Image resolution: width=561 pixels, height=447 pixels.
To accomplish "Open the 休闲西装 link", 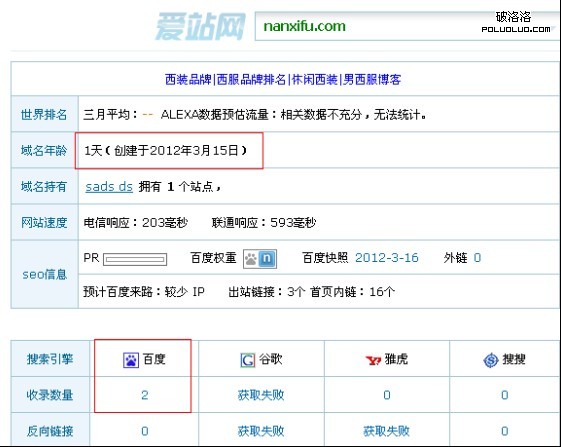I will (314, 79).
